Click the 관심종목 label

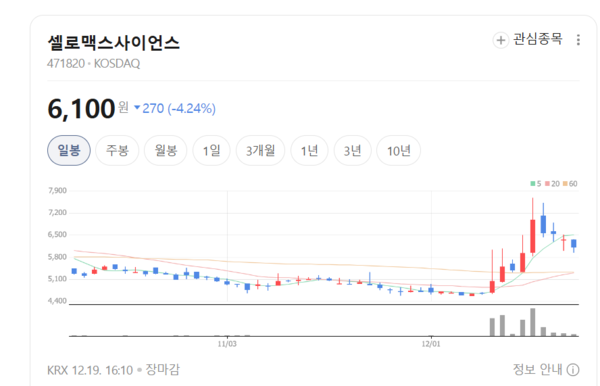(x=538, y=39)
